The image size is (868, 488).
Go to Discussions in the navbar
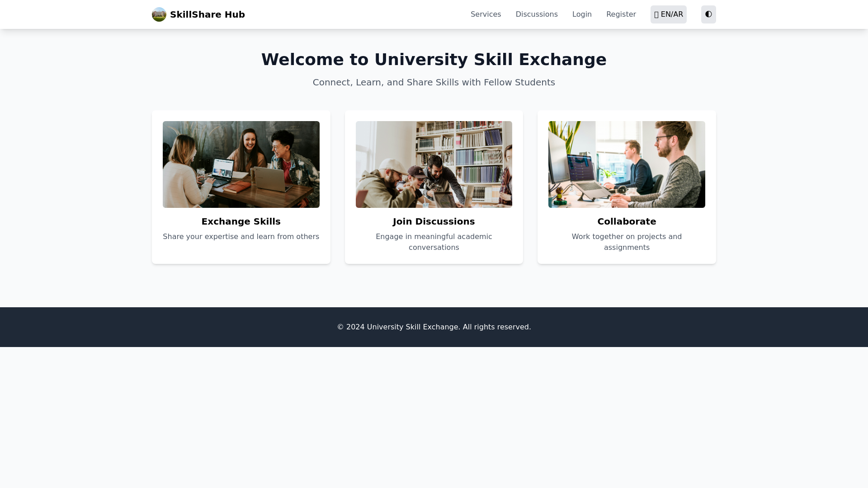537,14
